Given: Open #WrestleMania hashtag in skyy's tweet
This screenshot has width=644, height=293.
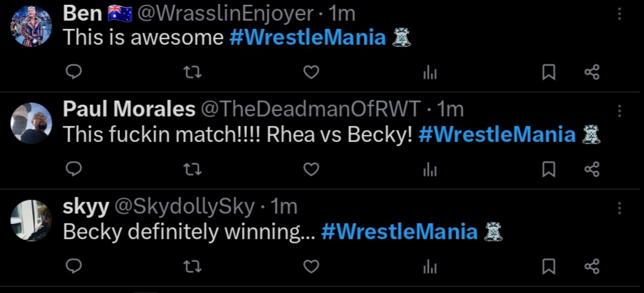Looking at the screenshot, I should pos(399,232).
